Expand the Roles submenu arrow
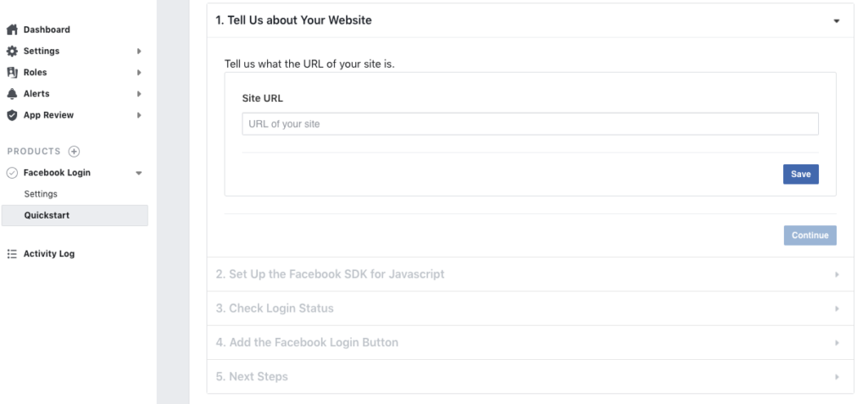 [139, 73]
